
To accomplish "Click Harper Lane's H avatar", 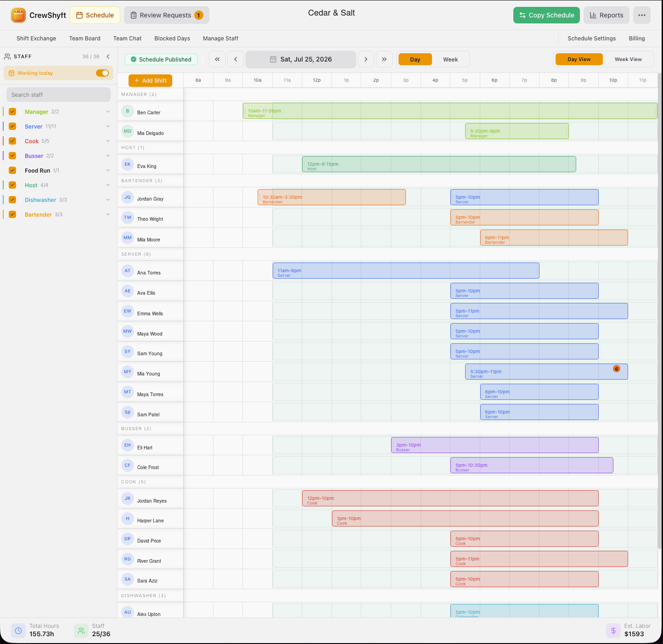I will tap(128, 519).
